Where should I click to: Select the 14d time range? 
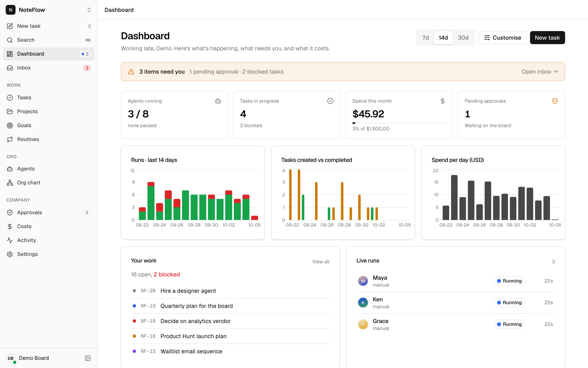coord(443,38)
